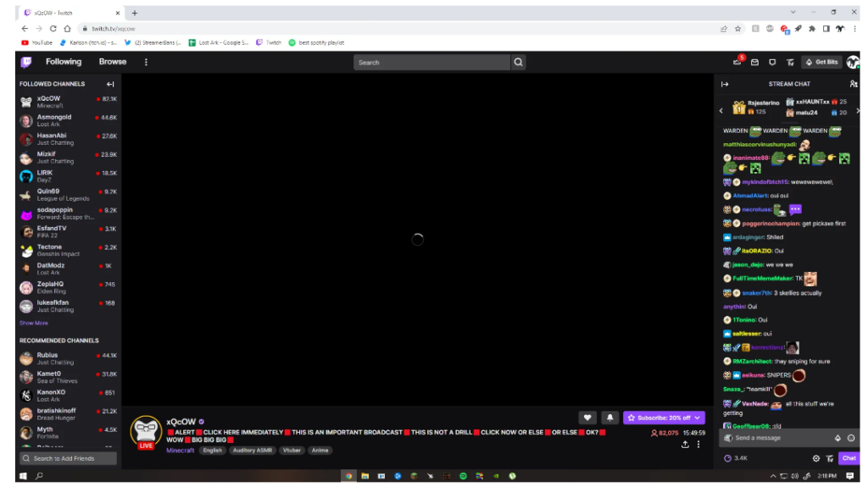Open Quin69 channel in sidebar
The image size is (868, 487).
[x=68, y=195]
